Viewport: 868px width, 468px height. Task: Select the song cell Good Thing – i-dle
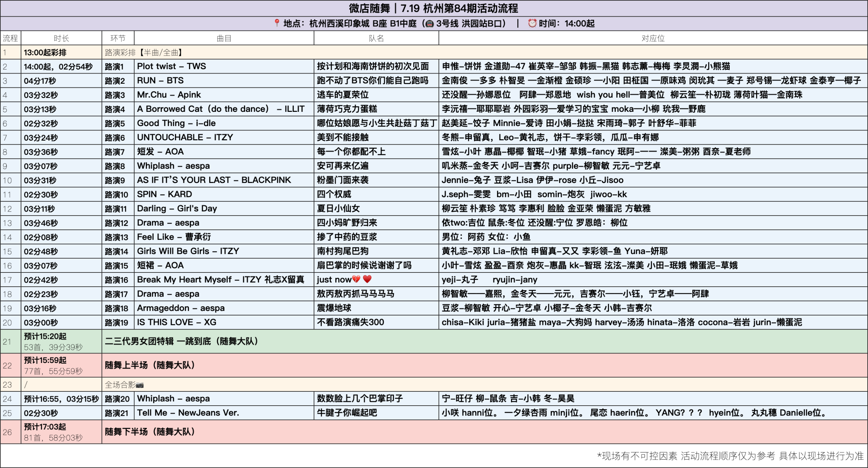(224, 123)
